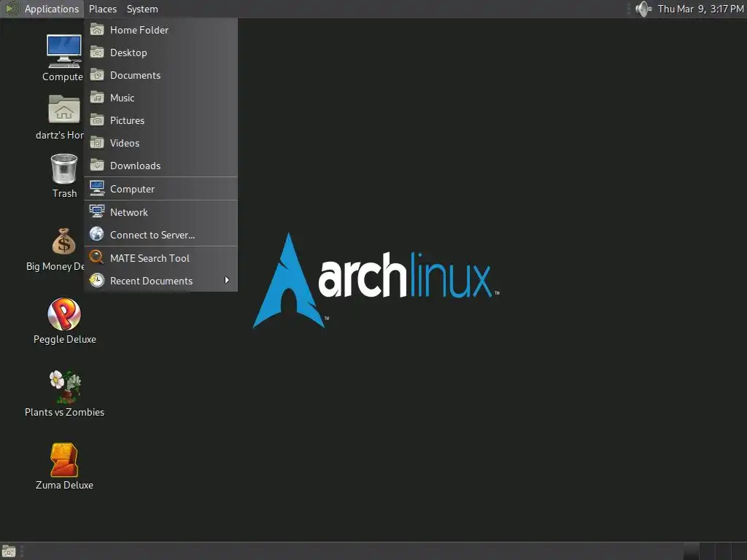
Task: Select the Trash desktop icon
Action: click(x=64, y=168)
